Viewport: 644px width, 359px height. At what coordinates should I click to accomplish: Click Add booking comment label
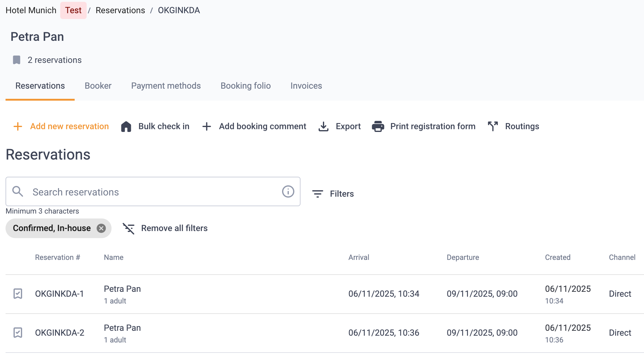tap(262, 126)
